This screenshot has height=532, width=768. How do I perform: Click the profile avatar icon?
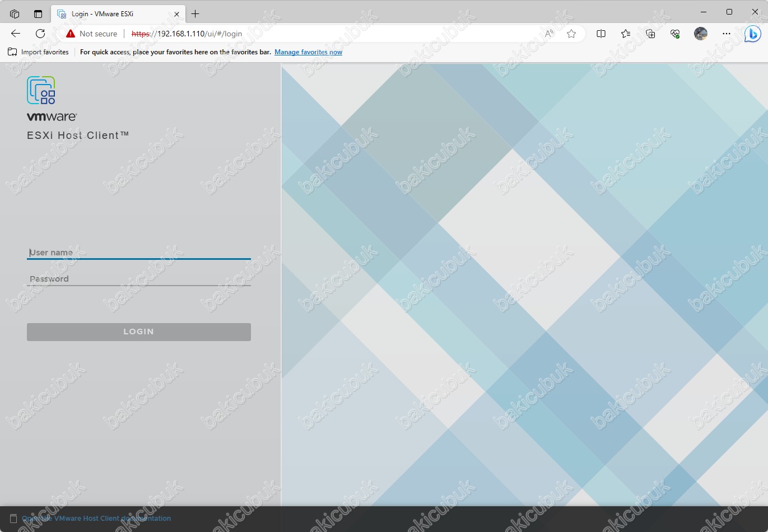(701, 34)
